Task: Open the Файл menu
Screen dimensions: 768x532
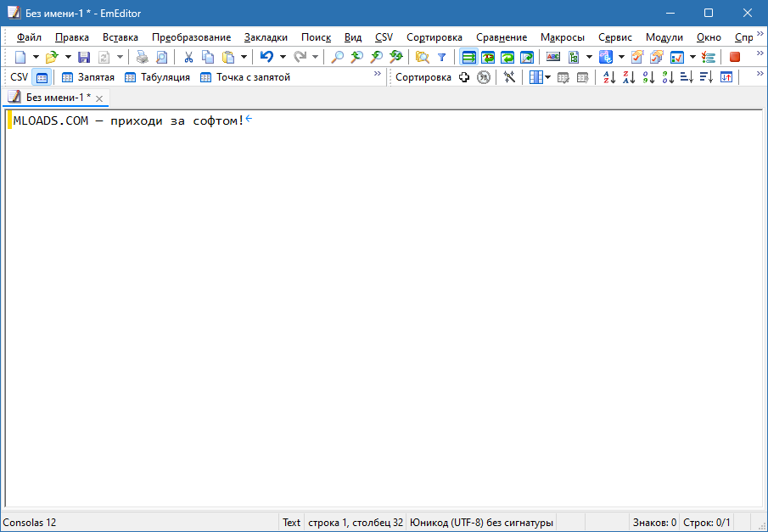Action: [29, 37]
